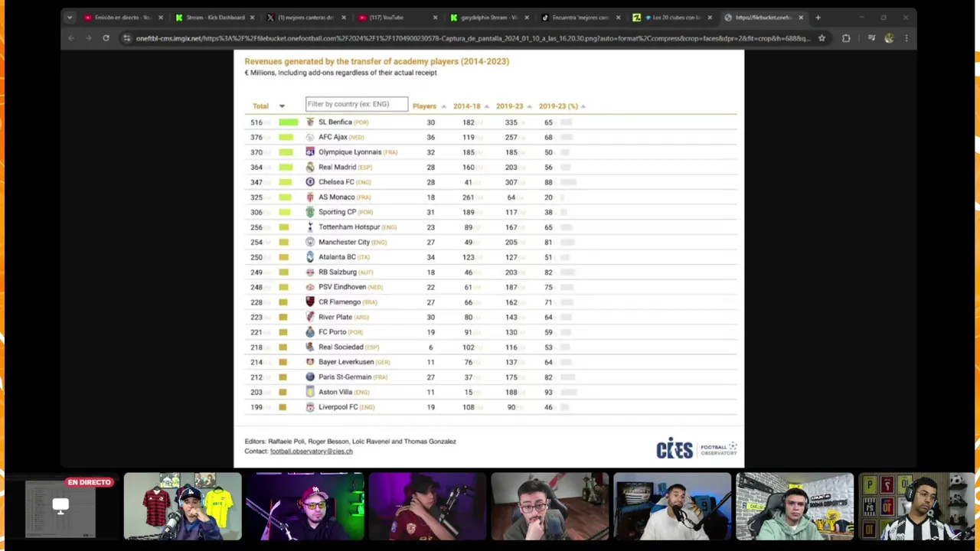The width and height of the screenshot is (980, 551).
Task: Click the browser Forward arrow
Action: click(88, 38)
